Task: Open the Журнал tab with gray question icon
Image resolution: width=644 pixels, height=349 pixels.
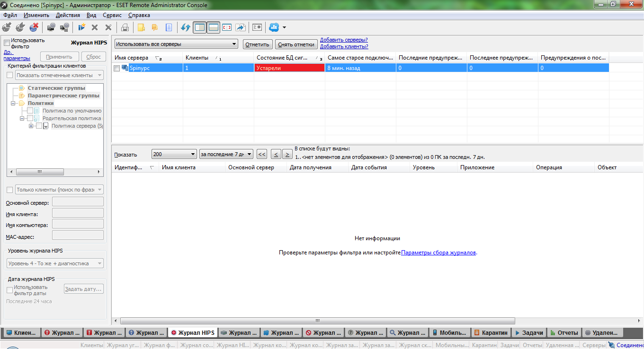Action: tap(366, 332)
